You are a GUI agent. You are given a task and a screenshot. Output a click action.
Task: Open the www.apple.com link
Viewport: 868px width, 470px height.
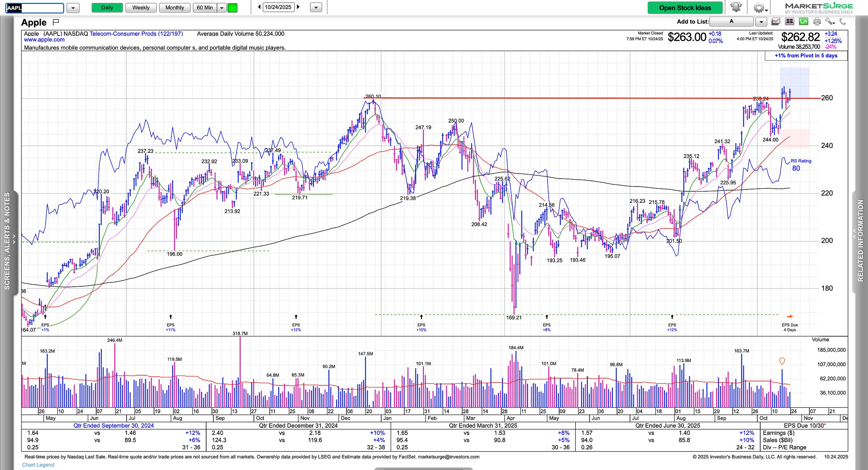(x=44, y=40)
